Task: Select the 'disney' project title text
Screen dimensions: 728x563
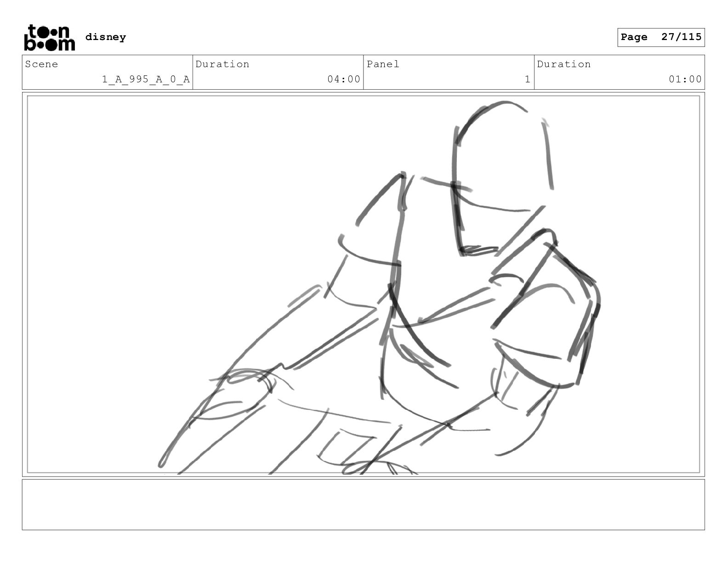Action: (106, 37)
